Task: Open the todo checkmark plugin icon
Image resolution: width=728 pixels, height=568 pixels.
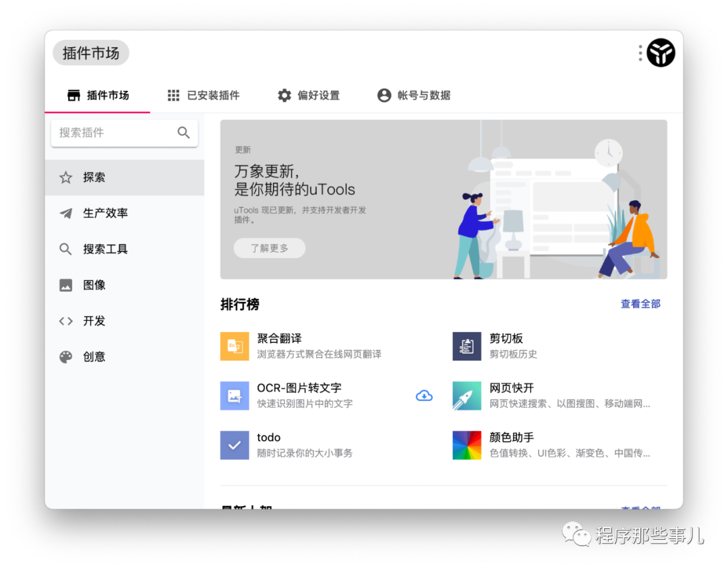Action: coord(235,445)
